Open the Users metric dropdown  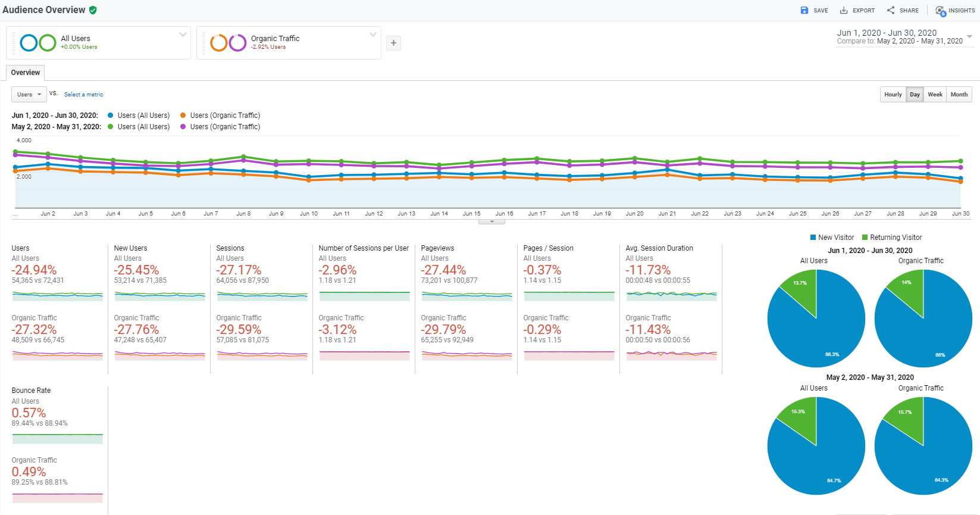29,95
